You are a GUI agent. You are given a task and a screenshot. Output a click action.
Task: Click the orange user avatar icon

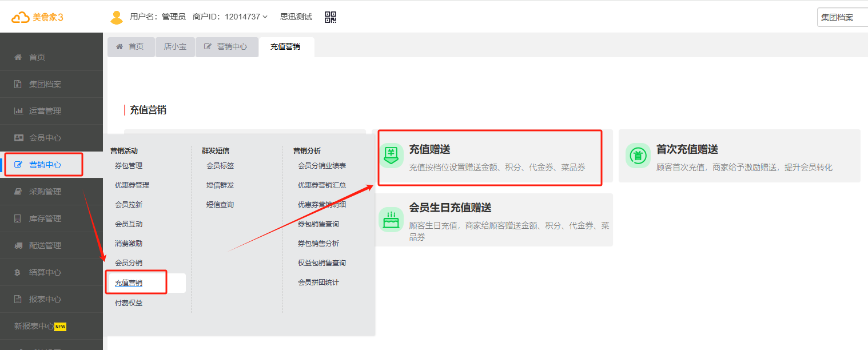[117, 17]
